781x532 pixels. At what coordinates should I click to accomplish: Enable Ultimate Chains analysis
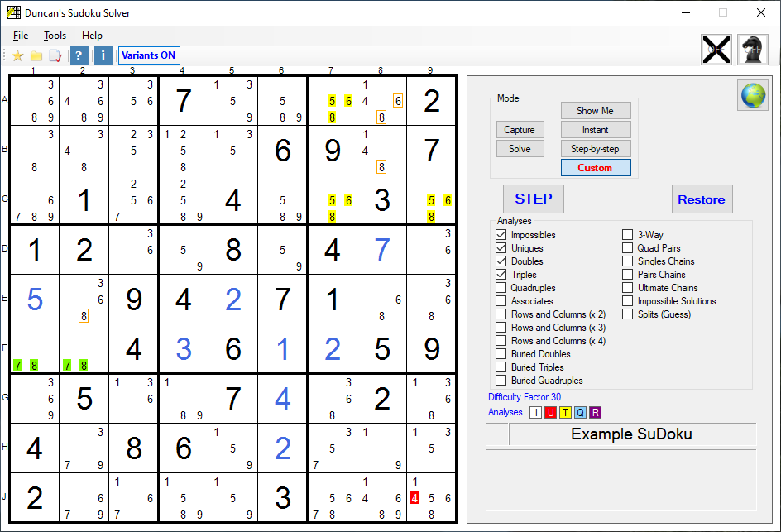click(628, 287)
